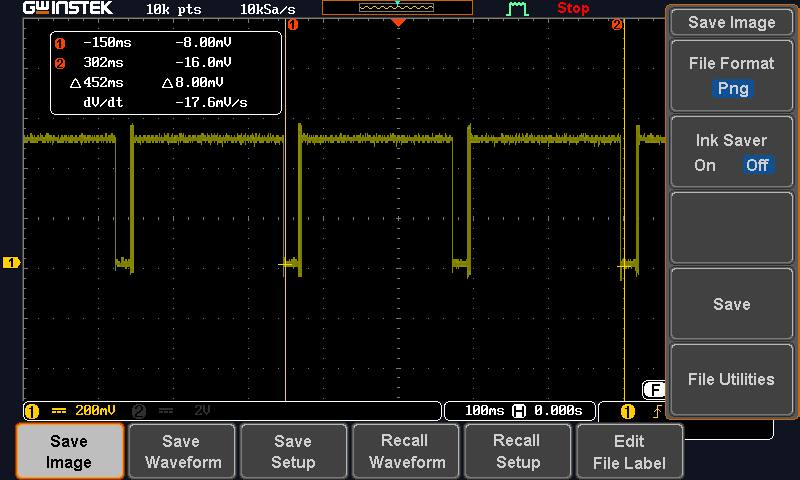The width and height of the screenshot is (800, 480).
Task: Click the DC coupling symbol for channel 1
Action: click(59, 411)
